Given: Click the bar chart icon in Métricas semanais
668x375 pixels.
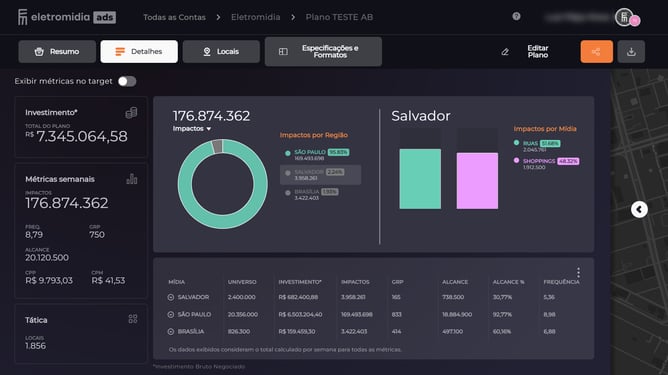Looking at the screenshot, I should point(132,179).
